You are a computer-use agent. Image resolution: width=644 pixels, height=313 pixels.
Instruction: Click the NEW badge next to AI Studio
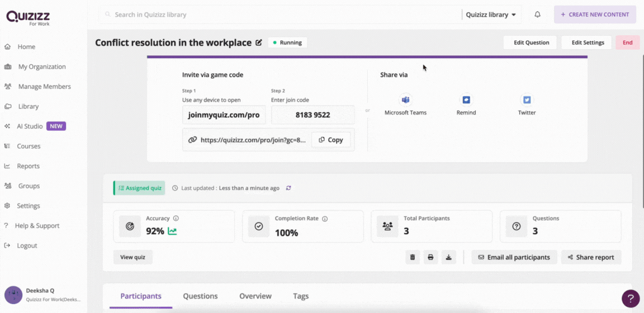click(x=56, y=126)
